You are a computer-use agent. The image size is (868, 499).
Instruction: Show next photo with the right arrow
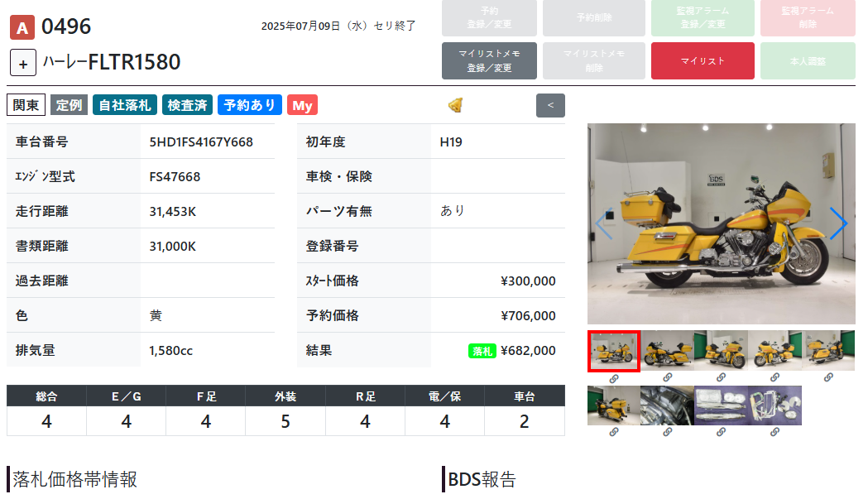tap(838, 223)
